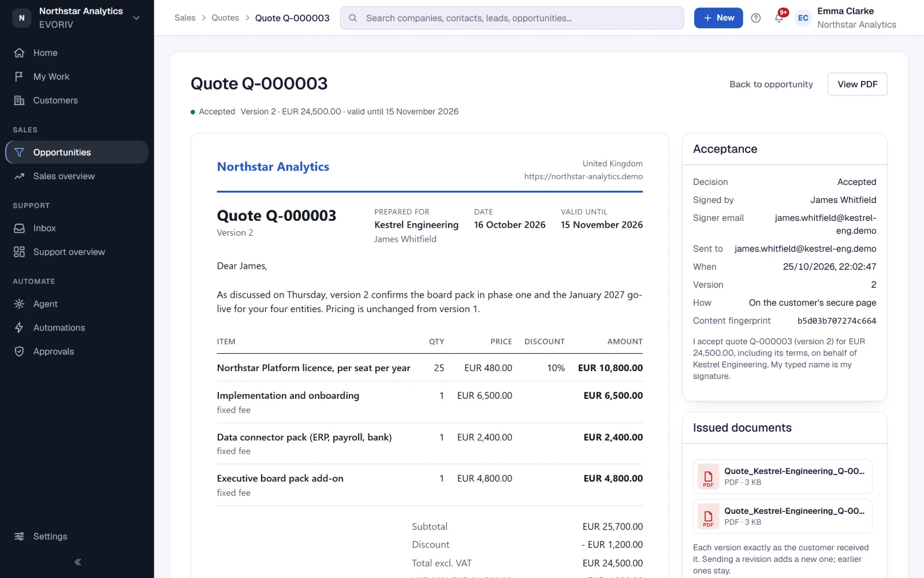Click the Home house icon in sidebar
The image size is (924, 578).
(19, 53)
